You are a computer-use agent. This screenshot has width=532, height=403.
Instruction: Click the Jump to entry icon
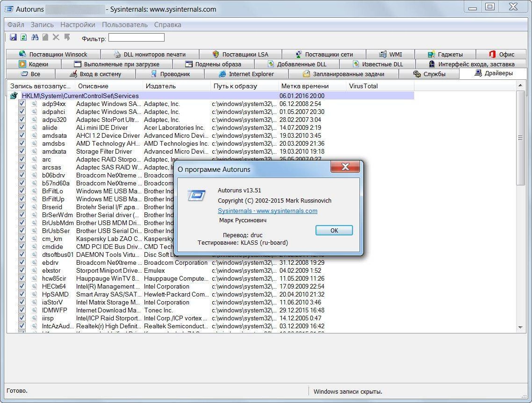(67, 37)
